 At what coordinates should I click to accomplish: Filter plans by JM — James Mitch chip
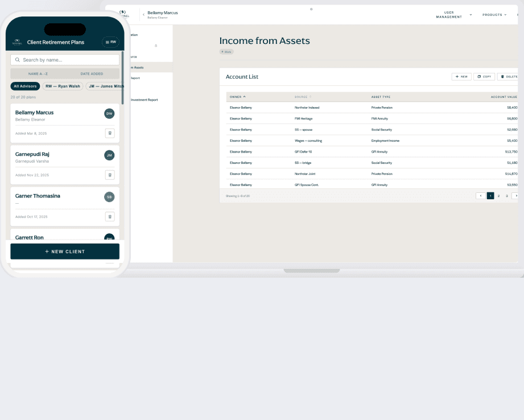tap(105, 87)
